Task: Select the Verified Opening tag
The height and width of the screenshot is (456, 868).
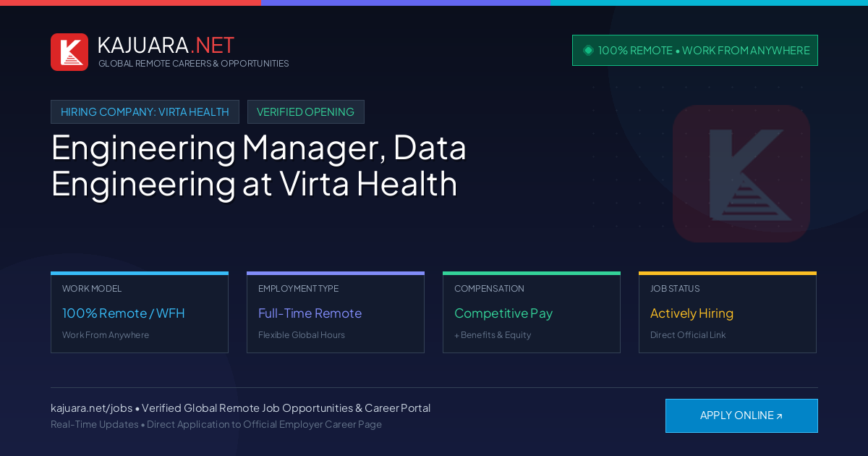Action: (306, 112)
